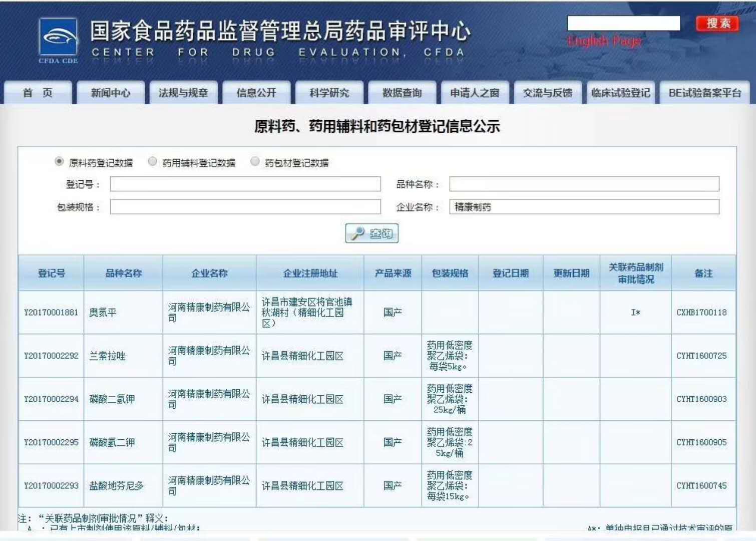The width and height of the screenshot is (756, 541).
Task: Select 药用辅料登记数据 radio button
Action: coord(153,161)
